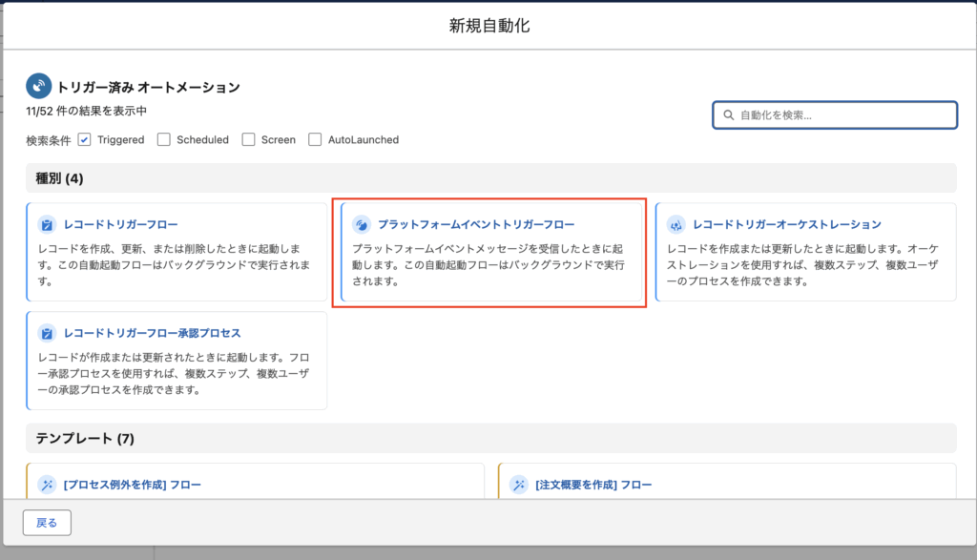Open the レコードトリガーフロー承認プロセス title
This screenshot has height=560, width=977.
(x=152, y=333)
